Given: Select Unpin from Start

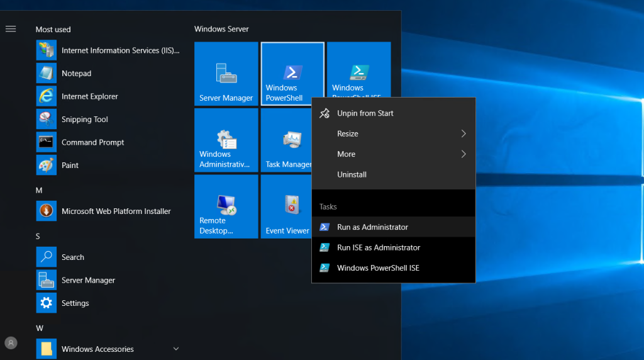Looking at the screenshot, I should (x=365, y=113).
